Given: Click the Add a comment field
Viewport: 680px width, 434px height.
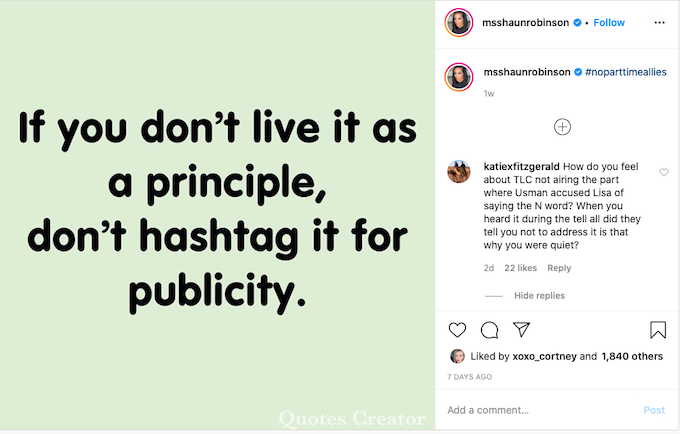Looking at the screenshot, I should (540, 410).
